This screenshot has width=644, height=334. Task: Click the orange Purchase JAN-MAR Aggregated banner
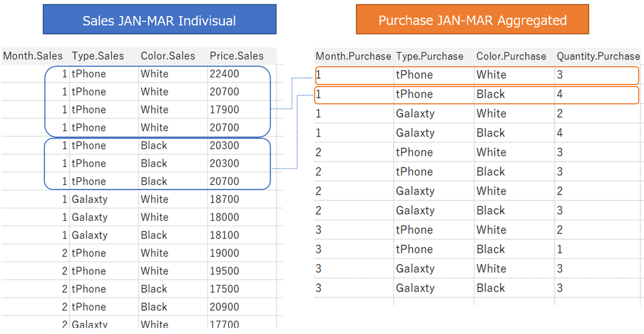472,20
